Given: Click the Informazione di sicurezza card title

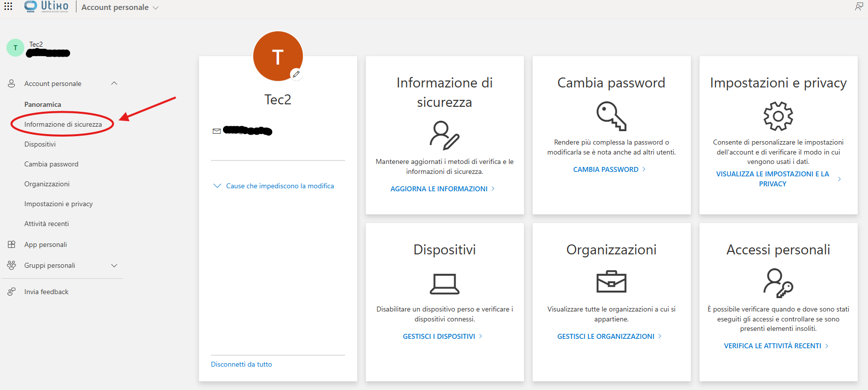Looking at the screenshot, I should coord(444,92).
